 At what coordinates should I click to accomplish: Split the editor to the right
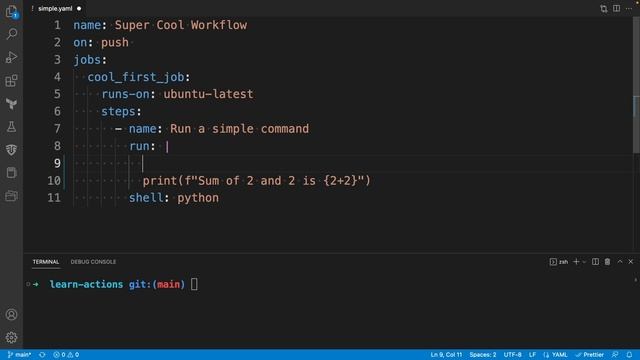point(616,9)
